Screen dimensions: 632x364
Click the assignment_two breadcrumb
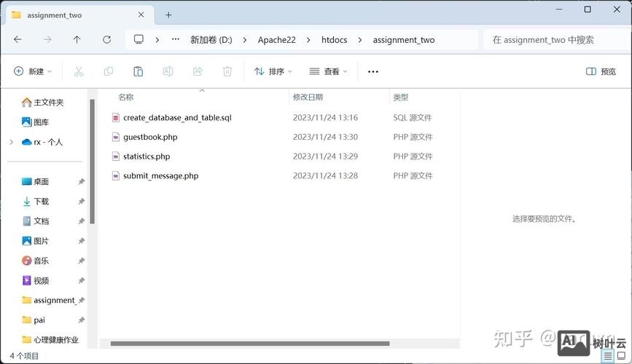pyautogui.click(x=404, y=40)
